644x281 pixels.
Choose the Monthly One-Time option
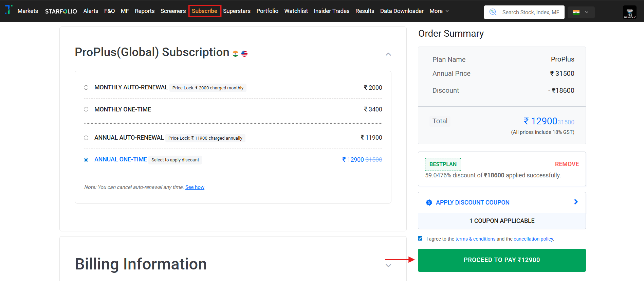point(86,109)
